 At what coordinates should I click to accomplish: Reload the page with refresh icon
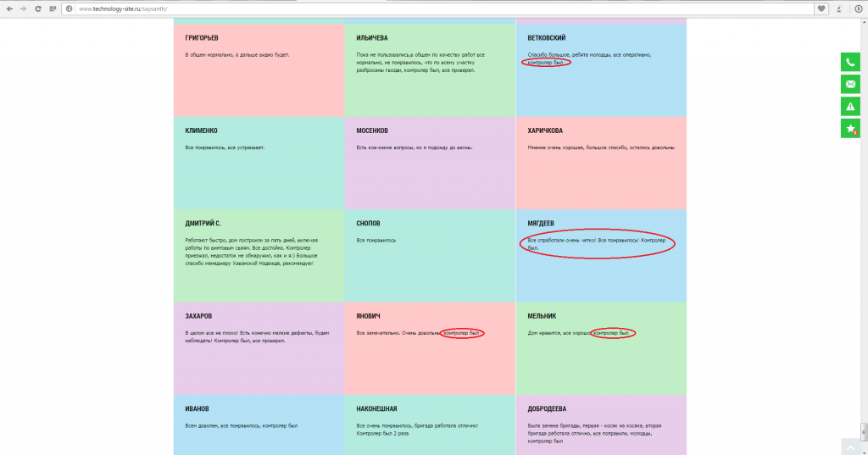[x=37, y=8]
